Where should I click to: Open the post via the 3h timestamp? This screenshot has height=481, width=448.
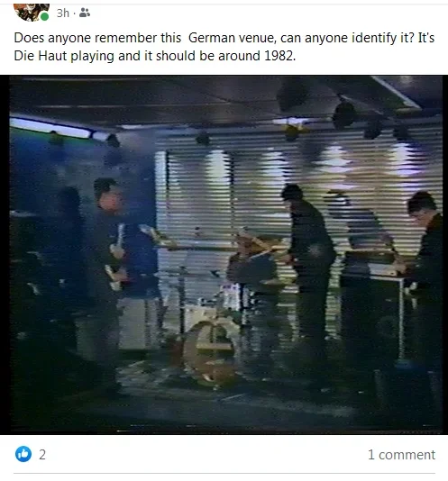pos(63,13)
